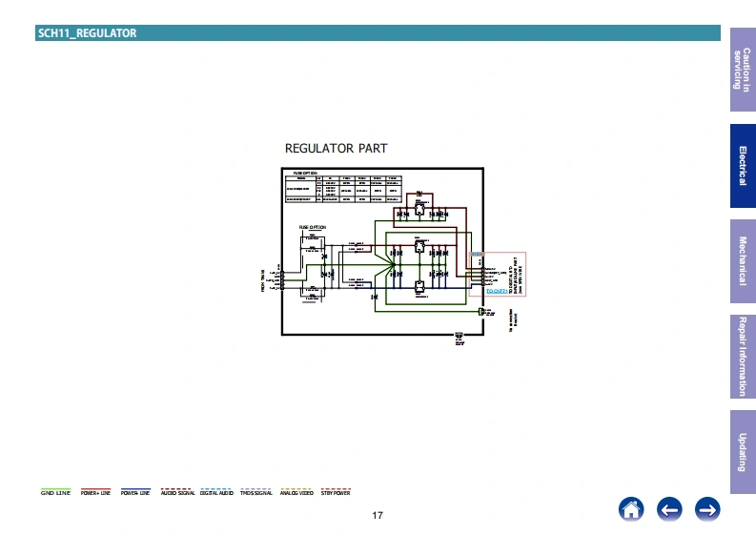Screen dimensions: 756x535
Task: Click the AUDIO SIGNAL legend entry
Action: 178,491
